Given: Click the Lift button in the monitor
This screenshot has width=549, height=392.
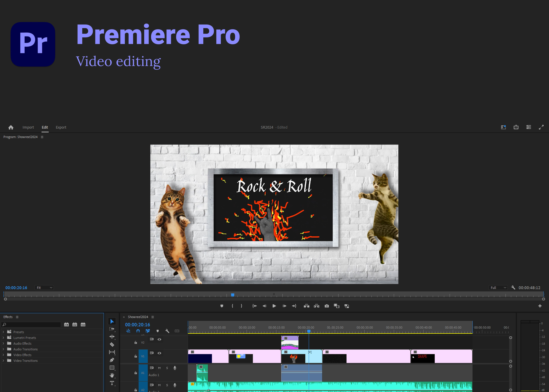Looking at the screenshot, I should tap(307, 306).
